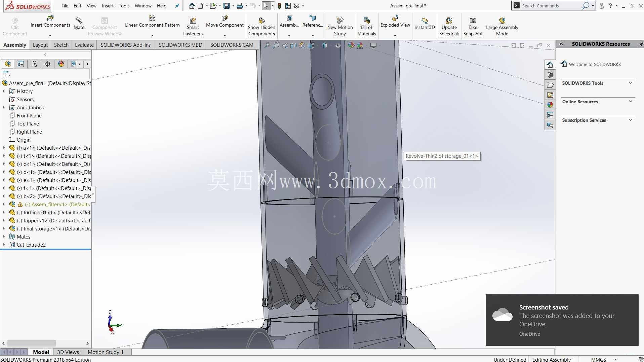The image size is (644, 362).
Task: Open the ConfigurationManager tab icon
Action: point(34,64)
